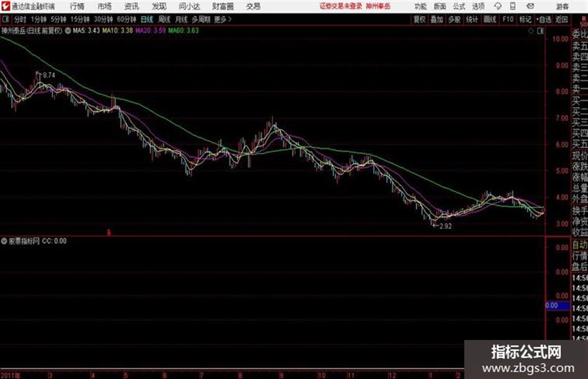Open the 市场 menu
The width and height of the screenshot is (588, 379).
pyautogui.click(x=105, y=6)
